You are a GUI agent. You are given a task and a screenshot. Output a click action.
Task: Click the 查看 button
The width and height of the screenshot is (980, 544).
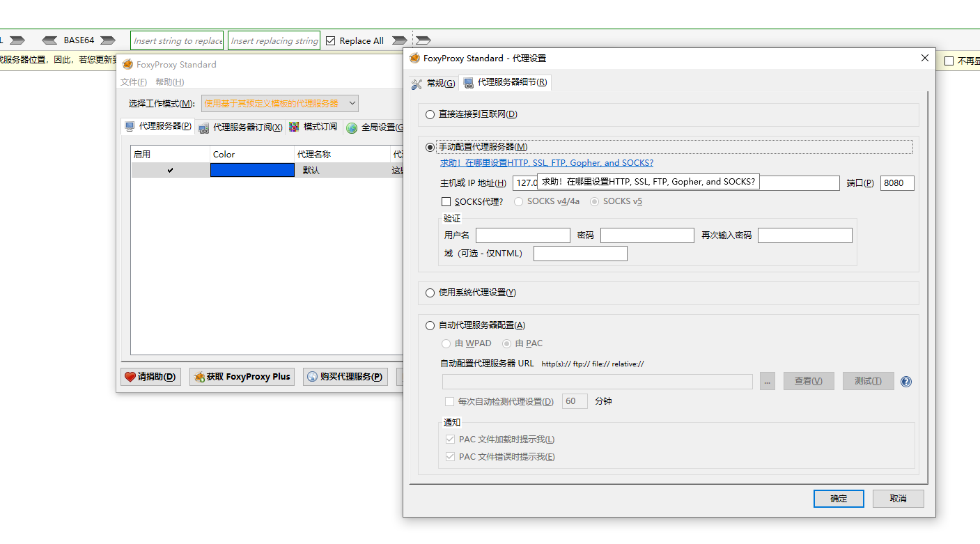tap(809, 381)
